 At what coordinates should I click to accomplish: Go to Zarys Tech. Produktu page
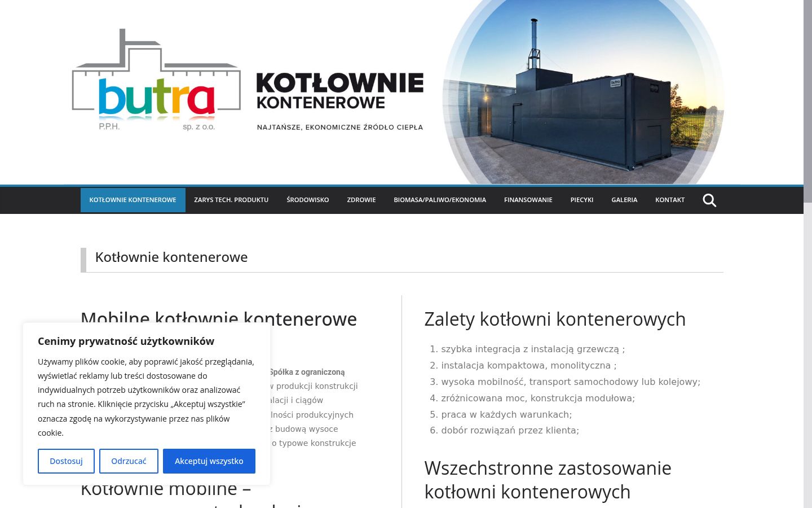tap(231, 200)
